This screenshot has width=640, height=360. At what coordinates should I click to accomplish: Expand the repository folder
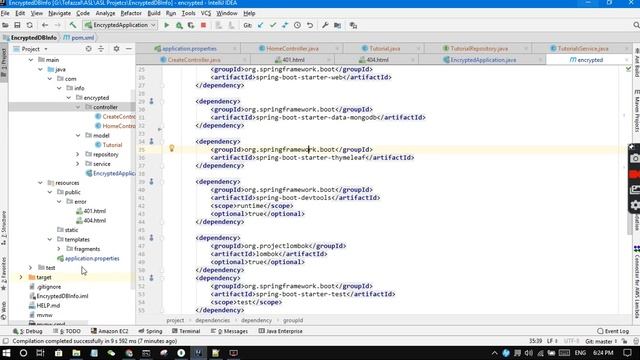coord(78,154)
